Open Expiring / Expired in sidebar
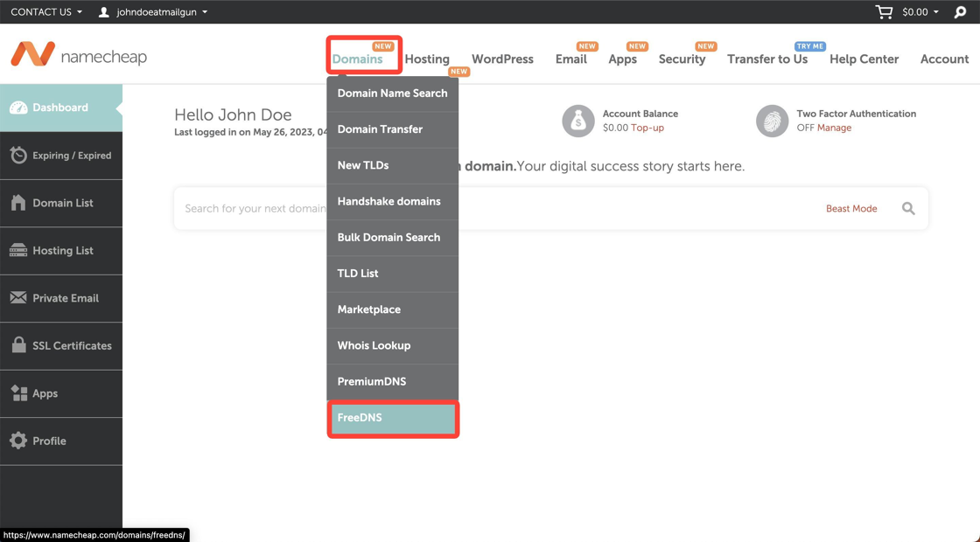Viewport: 980px width, 542px height. tap(61, 156)
